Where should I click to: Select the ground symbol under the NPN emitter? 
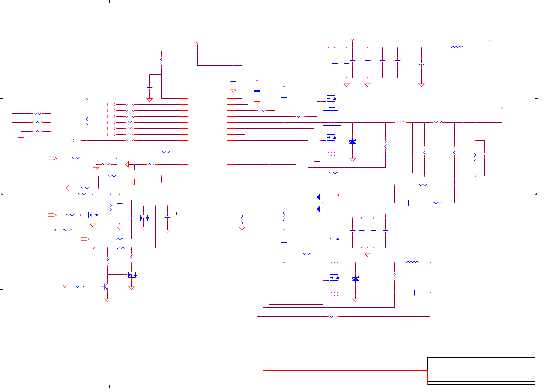pos(107,300)
